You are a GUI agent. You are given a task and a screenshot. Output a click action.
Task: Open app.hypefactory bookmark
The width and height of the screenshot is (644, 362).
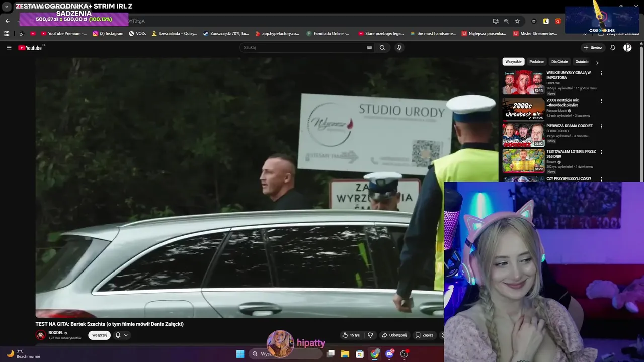click(x=277, y=34)
